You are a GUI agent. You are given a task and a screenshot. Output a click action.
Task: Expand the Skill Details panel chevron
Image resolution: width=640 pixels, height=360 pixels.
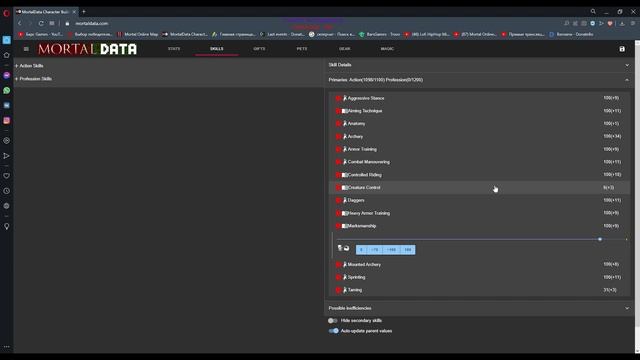coord(627,65)
